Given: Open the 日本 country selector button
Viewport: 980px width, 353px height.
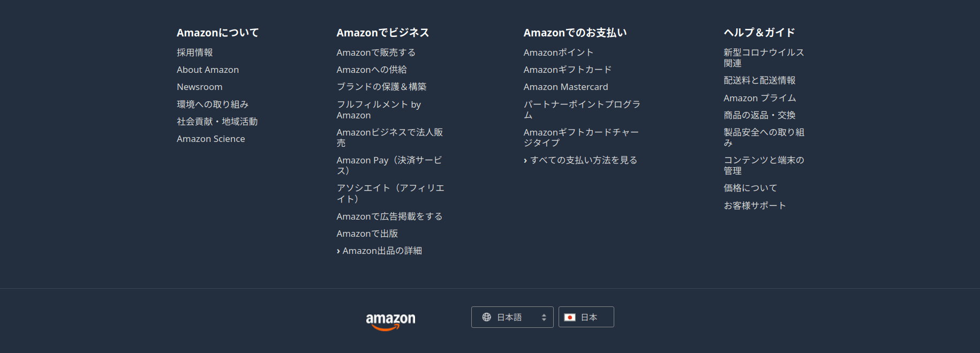Looking at the screenshot, I should 586,317.
